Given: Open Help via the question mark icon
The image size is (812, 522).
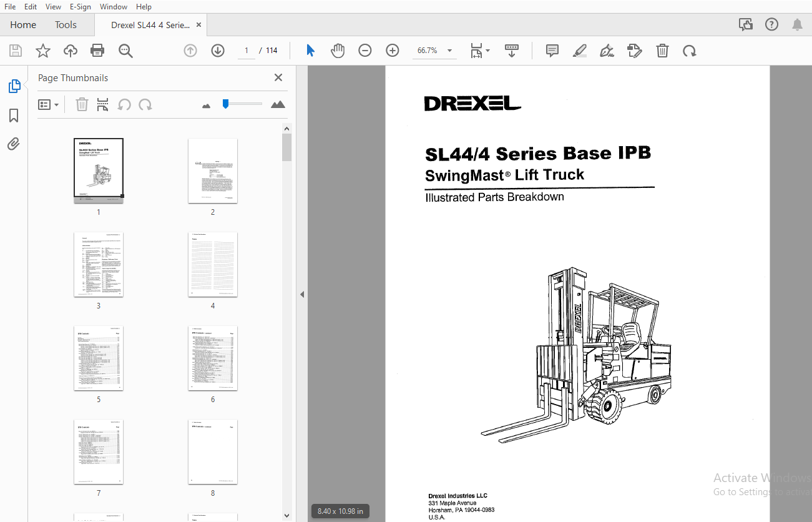Looking at the screenshot, I should 772,25.
